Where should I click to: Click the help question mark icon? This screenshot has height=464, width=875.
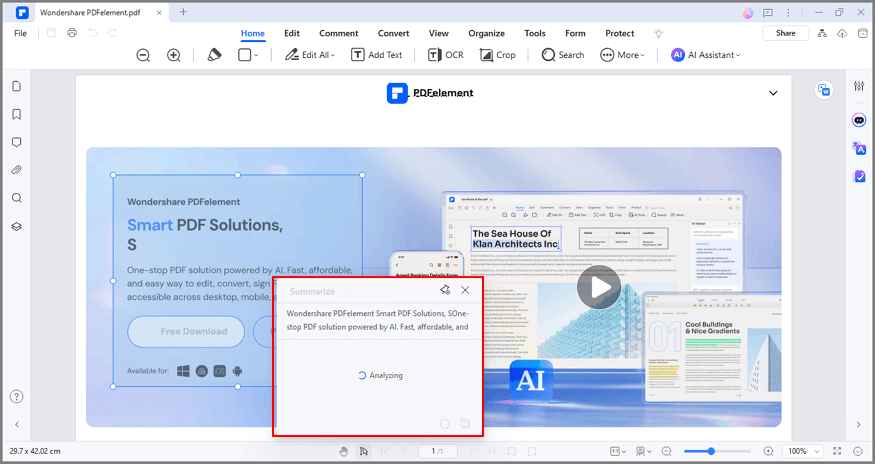(x=17, y=396)
